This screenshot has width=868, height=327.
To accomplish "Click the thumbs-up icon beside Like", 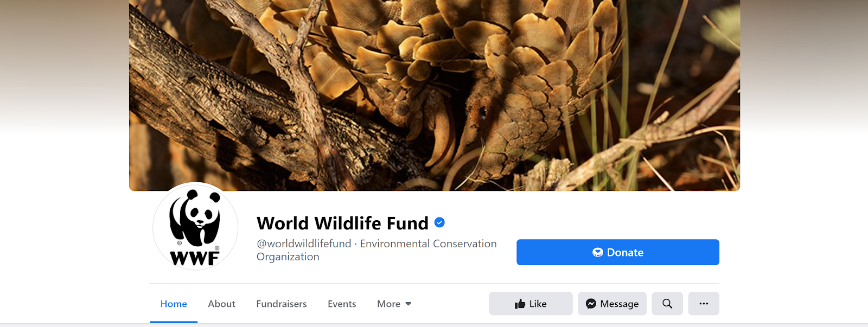I will (520, 304).
